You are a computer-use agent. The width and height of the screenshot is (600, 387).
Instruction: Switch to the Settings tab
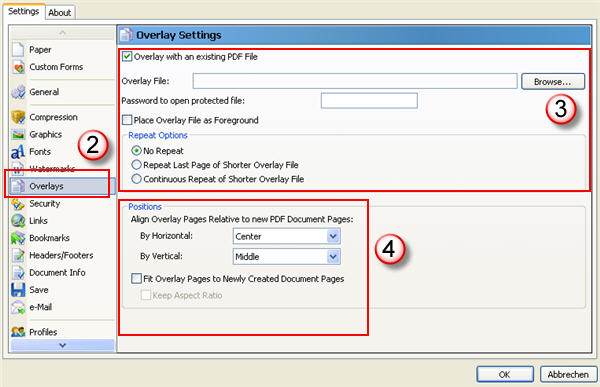(x=24, y=11)
